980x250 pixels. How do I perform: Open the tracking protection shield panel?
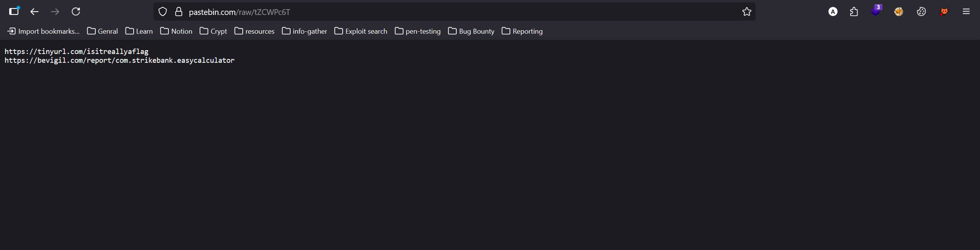(x=163, y=12)
